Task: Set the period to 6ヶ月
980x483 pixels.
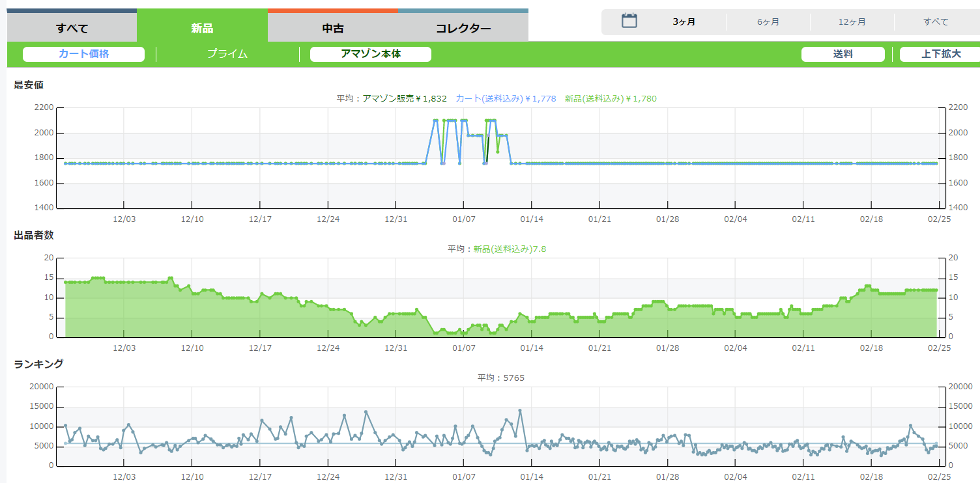Action: pos(768,22)
